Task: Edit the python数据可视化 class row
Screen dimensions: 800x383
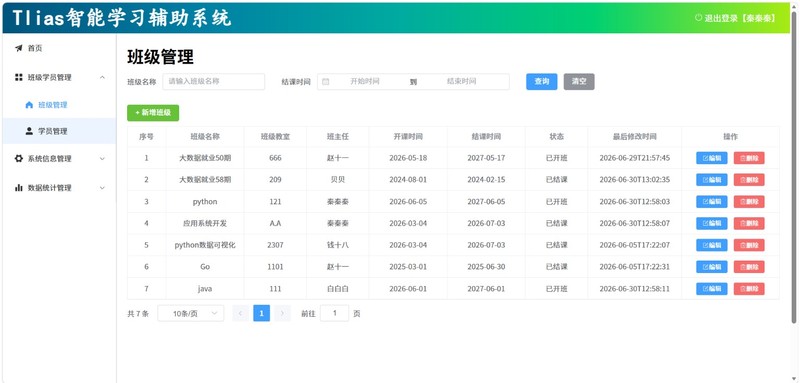Action: 712,245
